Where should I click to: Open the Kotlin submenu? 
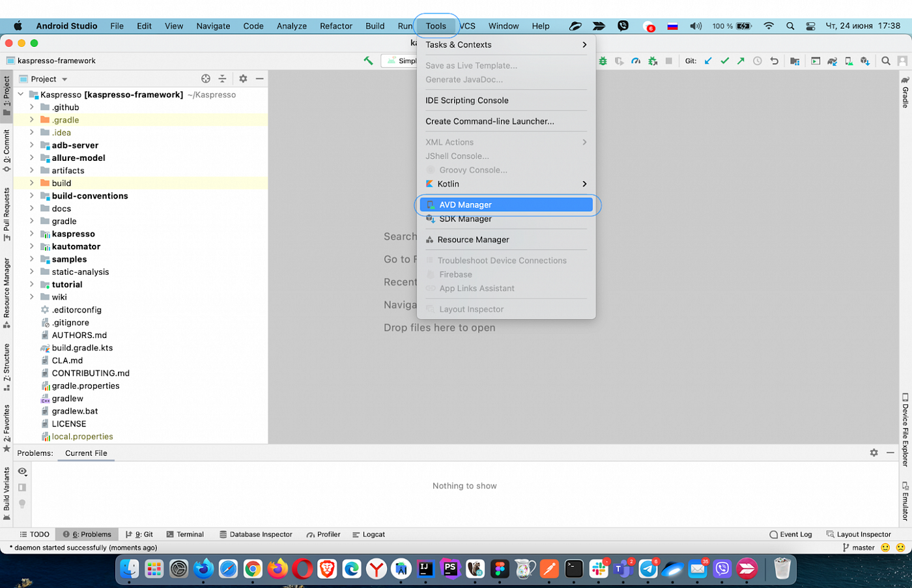(x=506, y=184)
